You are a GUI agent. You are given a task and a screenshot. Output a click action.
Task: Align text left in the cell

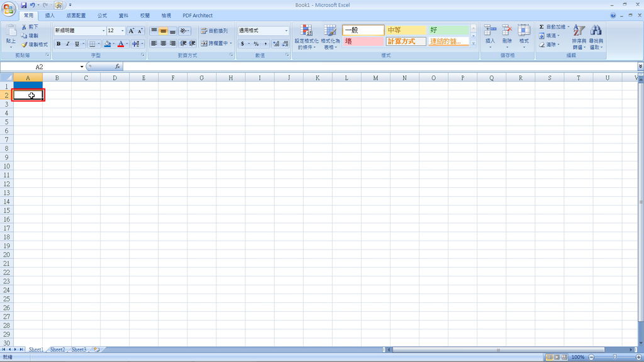(x=154, y=43)
